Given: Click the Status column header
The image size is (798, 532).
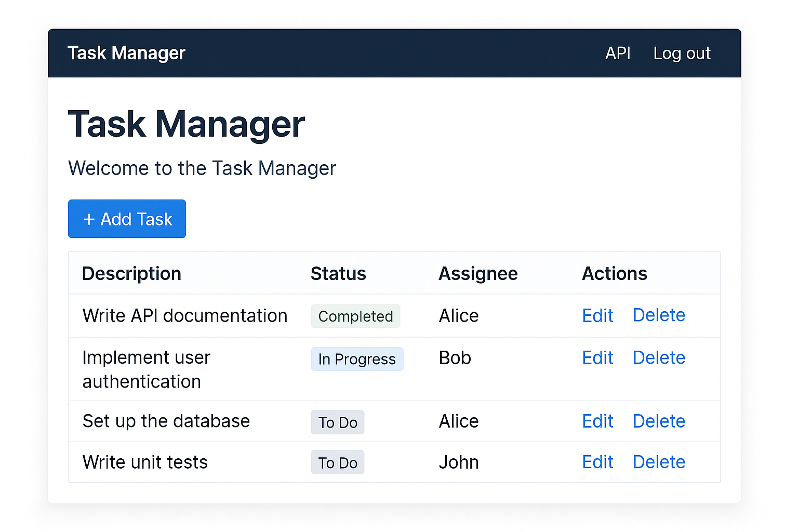Looking at the screenshot, I should (338, 274).
